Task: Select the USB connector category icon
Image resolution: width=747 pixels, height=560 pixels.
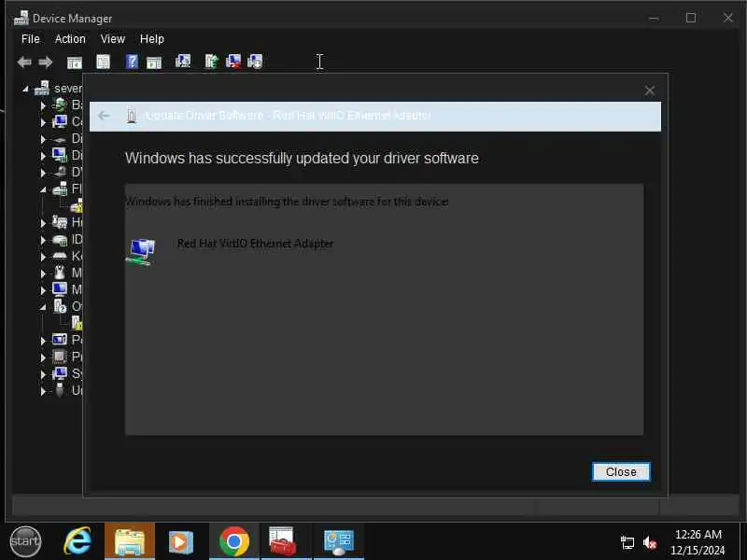Action: [x=60, y=390]
